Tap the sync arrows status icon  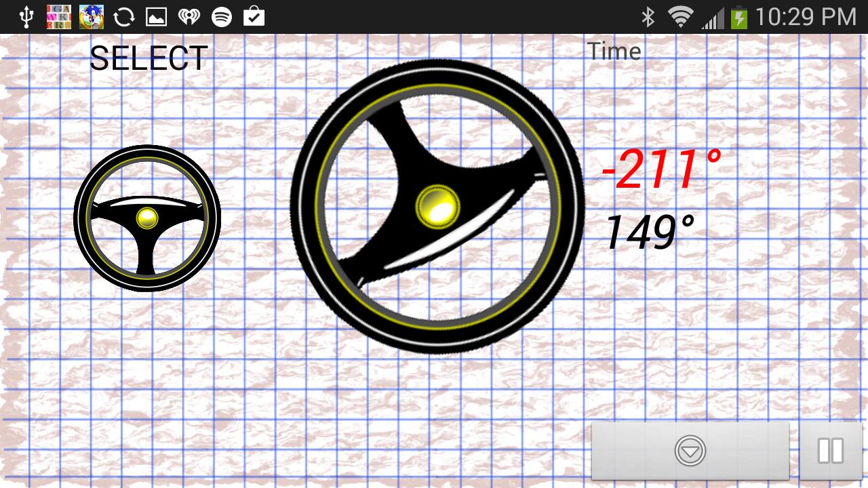pyautogui.click(x=124, y=17)
